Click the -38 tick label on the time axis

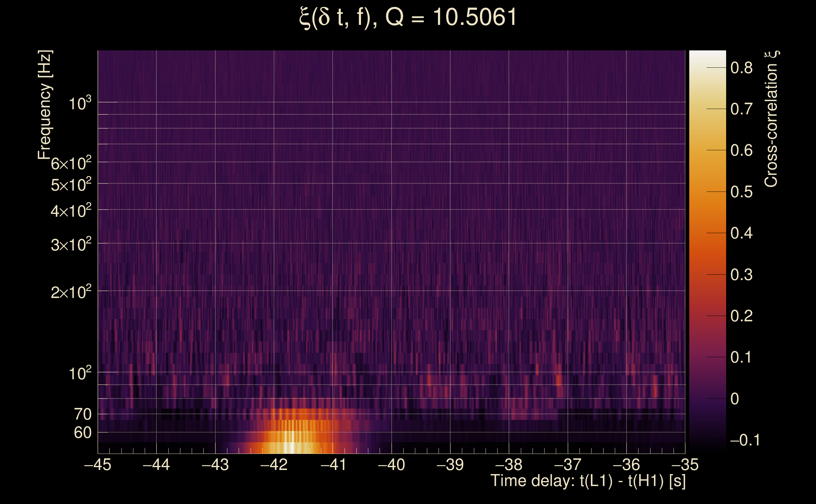coord(508,465)
